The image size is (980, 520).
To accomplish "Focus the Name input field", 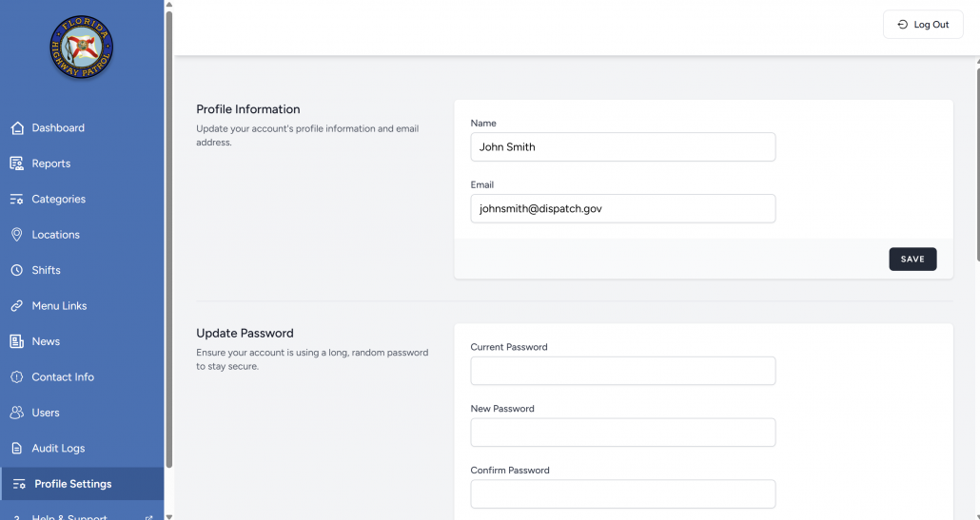I will [x=622, y=147].
